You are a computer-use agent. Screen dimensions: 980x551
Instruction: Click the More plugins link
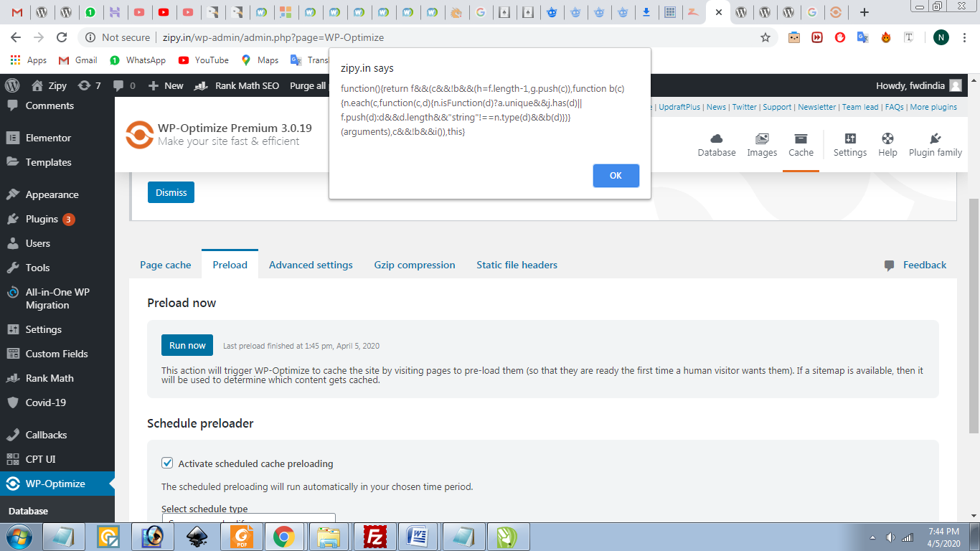coord(933,107)
